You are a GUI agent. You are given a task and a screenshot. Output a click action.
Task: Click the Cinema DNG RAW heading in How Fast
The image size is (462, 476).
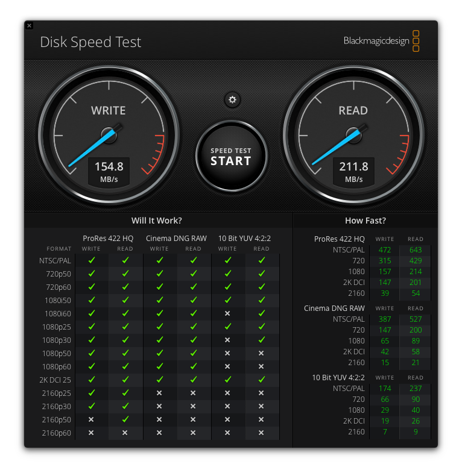(334, 308)
